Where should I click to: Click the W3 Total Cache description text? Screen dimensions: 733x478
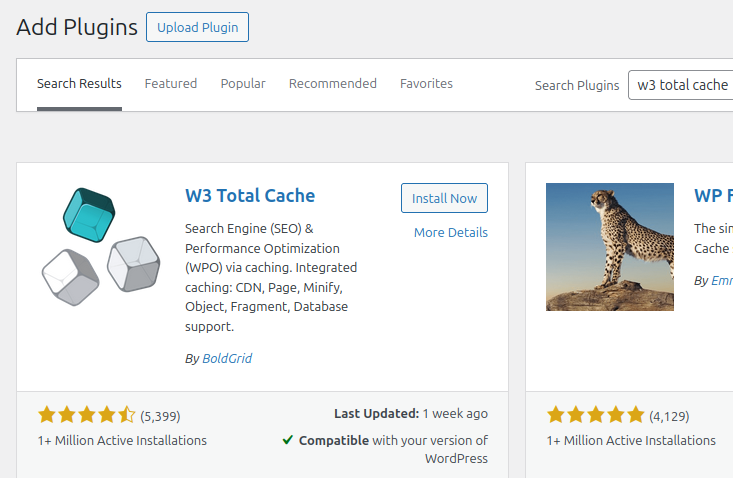pos(271,278)
